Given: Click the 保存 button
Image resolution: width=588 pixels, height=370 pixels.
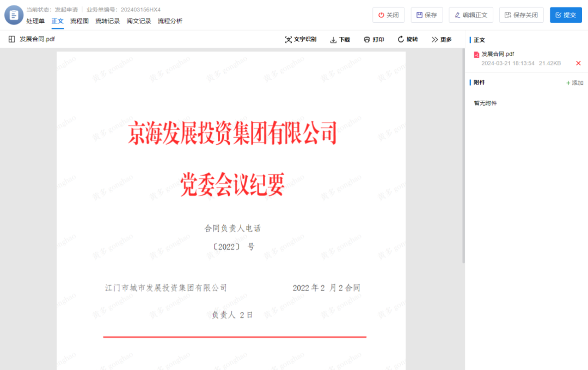Looking at the screenshot, I should pyautogui.click(x=427, y=15).
